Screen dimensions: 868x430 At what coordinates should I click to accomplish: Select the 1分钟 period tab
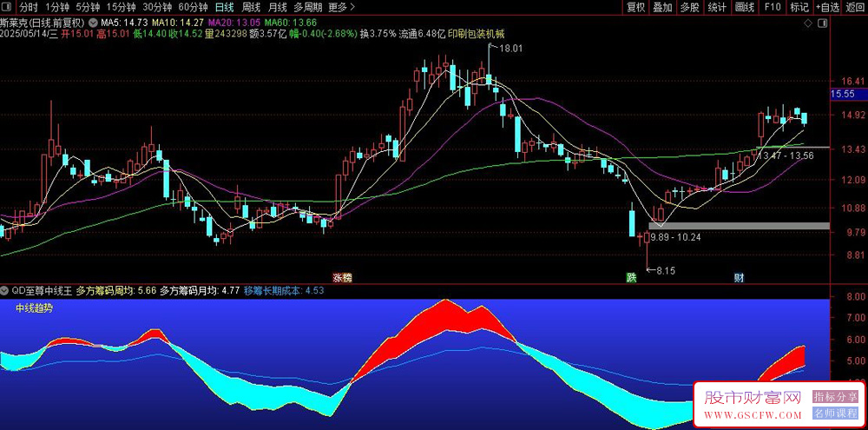(x=56, y=7)
